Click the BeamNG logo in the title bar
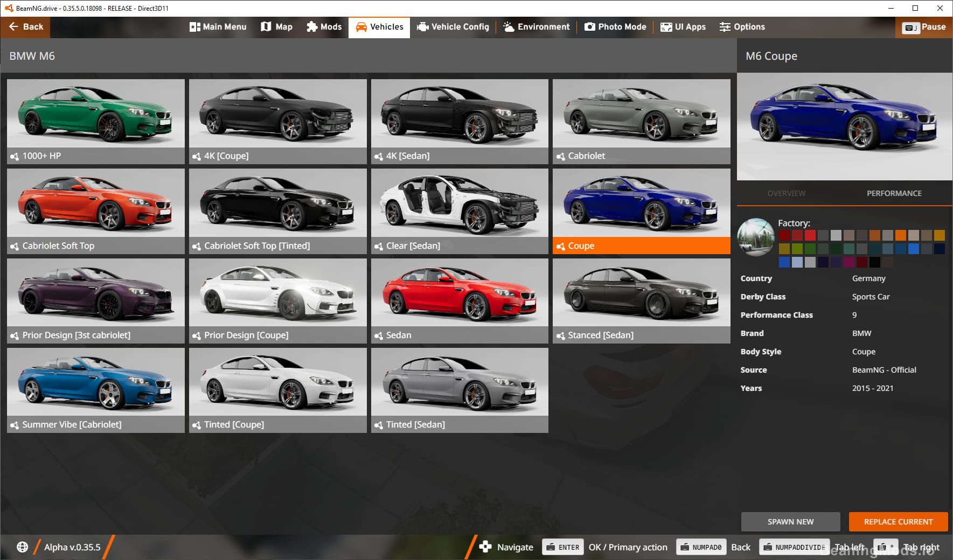Screen dimensions: 953x560 (9, 8)
